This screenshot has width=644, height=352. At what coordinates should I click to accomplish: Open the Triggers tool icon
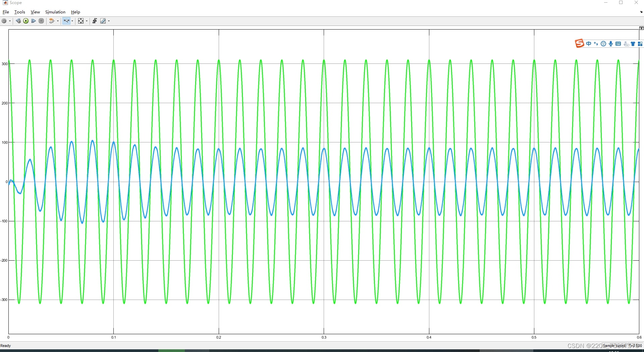[95, 21]
